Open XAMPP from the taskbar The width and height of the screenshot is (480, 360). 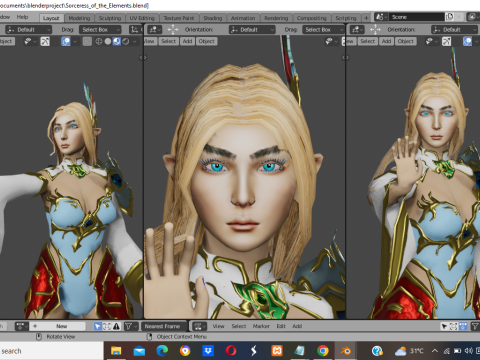[277, 351]
